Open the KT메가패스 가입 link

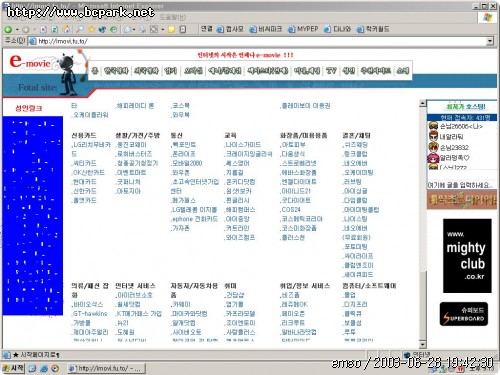pos(138,314)
